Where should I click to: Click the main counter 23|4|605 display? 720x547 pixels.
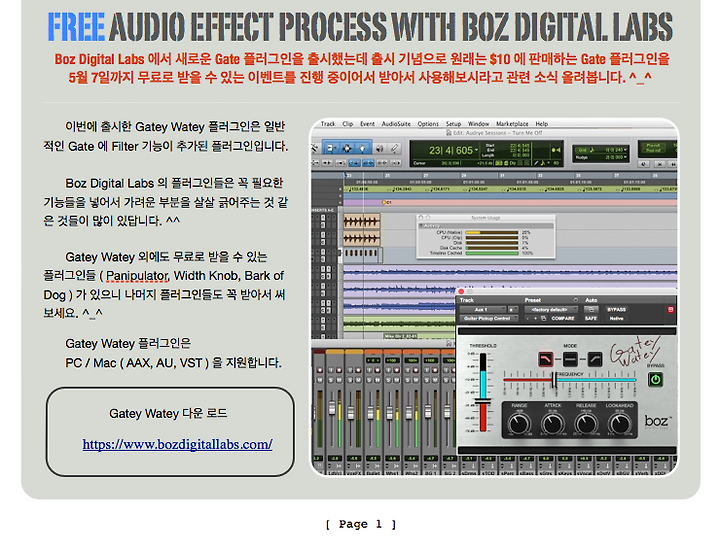click(x=451, y=150)
